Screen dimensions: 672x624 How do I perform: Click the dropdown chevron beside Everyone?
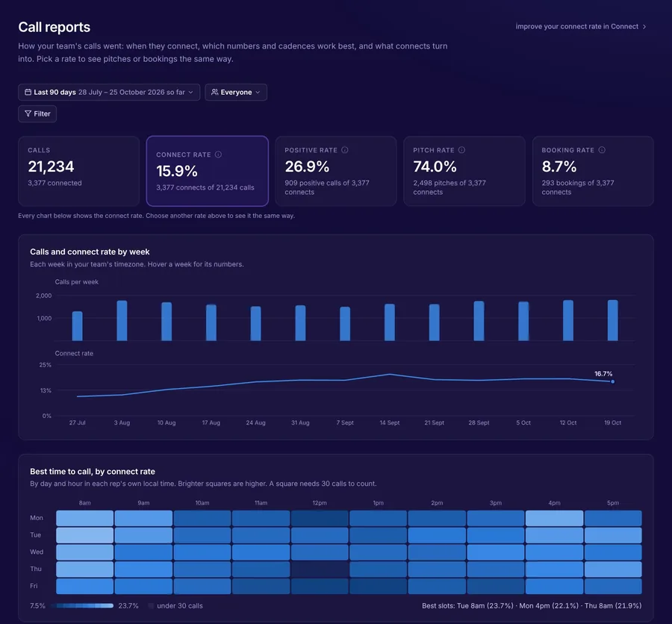258,92
